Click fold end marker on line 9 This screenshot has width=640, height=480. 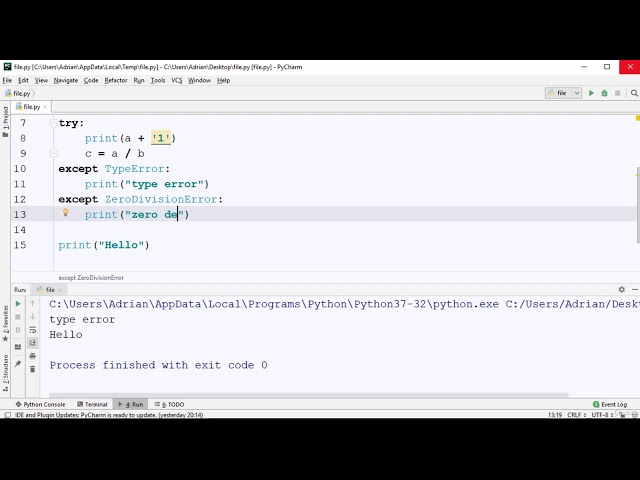tap(53, 153)
